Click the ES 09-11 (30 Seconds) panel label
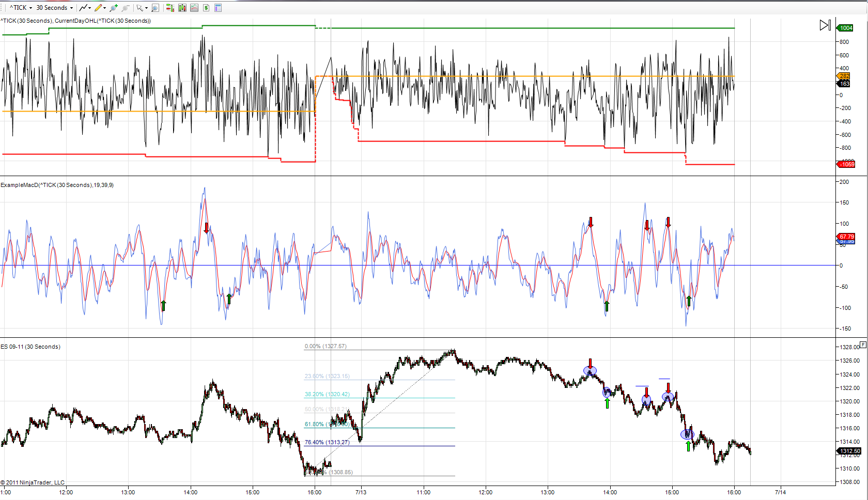 [x=30, y=347]
